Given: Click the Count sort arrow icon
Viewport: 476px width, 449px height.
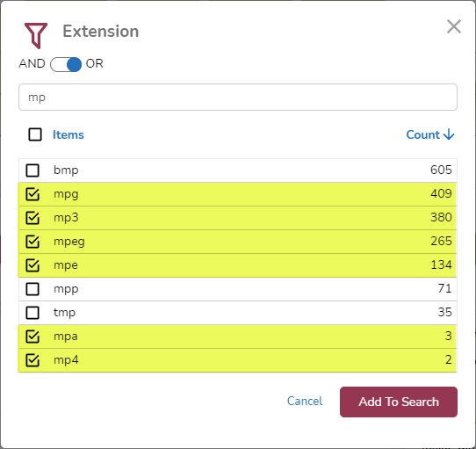Looking at the screenshot, I should (449, 134).
